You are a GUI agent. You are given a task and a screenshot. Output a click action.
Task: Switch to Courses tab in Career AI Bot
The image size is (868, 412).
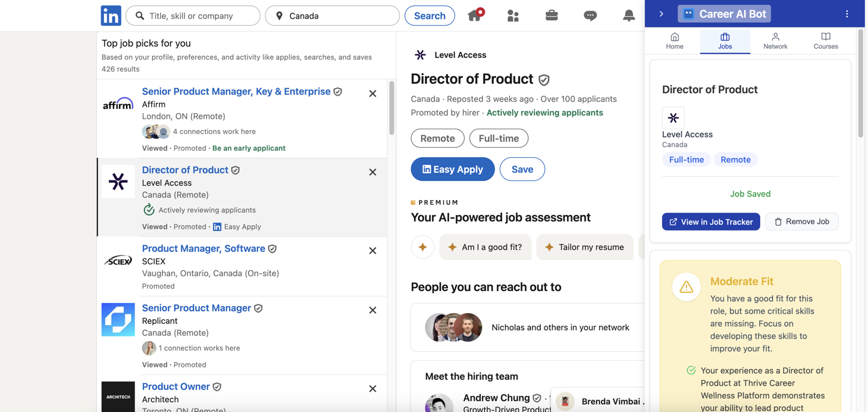coord(825,41)
